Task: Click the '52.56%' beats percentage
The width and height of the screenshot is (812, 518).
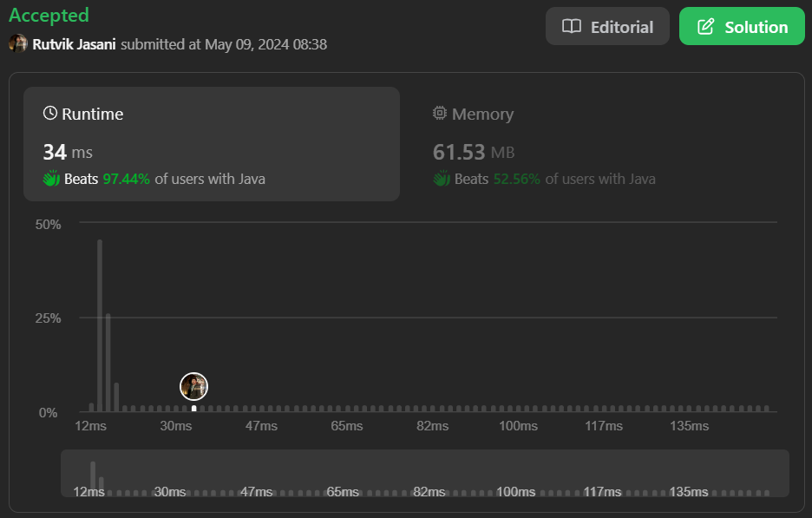Action: (517, 179)
